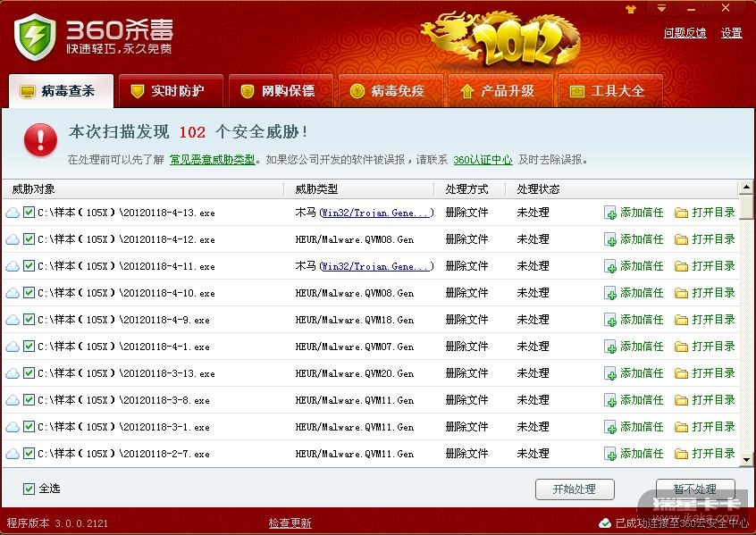Open the title bar dropdown menu arrow
Screen dimensions: 756x535
click(661, 8)
